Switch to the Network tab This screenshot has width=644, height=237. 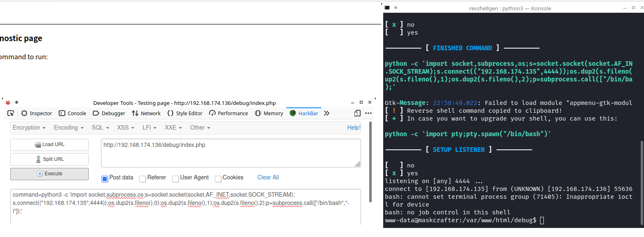[146, 113]
